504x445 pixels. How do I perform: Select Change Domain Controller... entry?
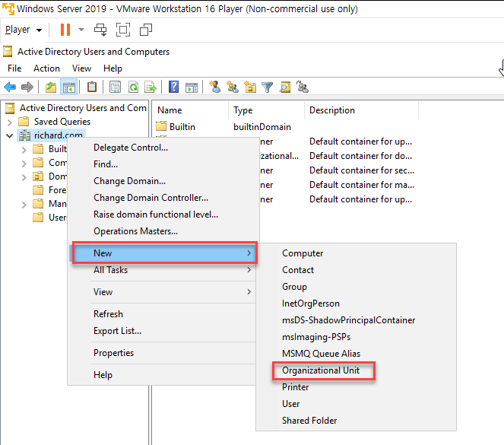(x=163, y=198)
